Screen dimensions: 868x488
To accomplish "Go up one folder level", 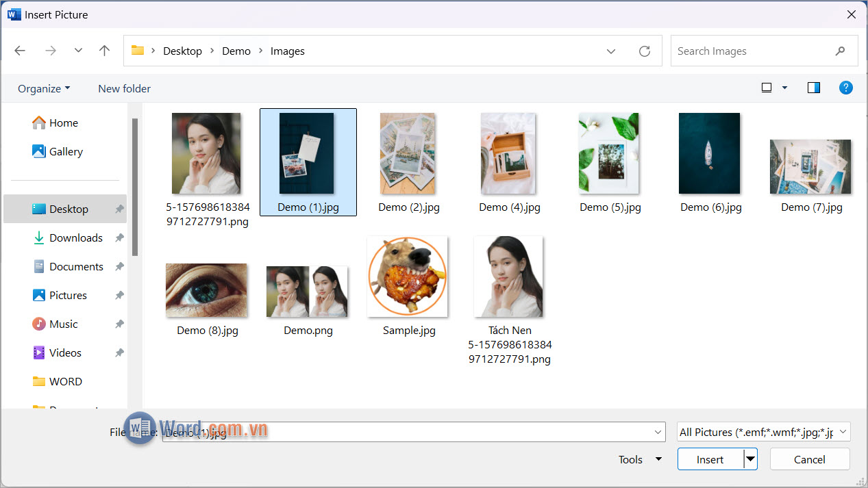I will 104,51.
